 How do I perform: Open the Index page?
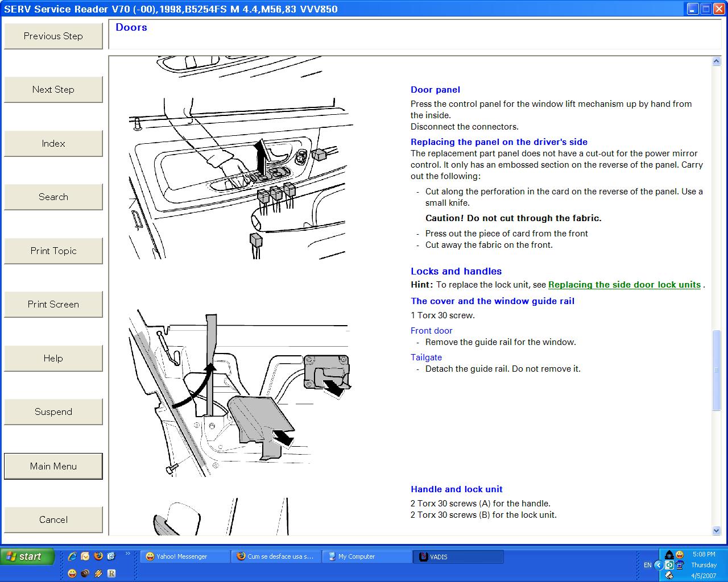(53, 144)
